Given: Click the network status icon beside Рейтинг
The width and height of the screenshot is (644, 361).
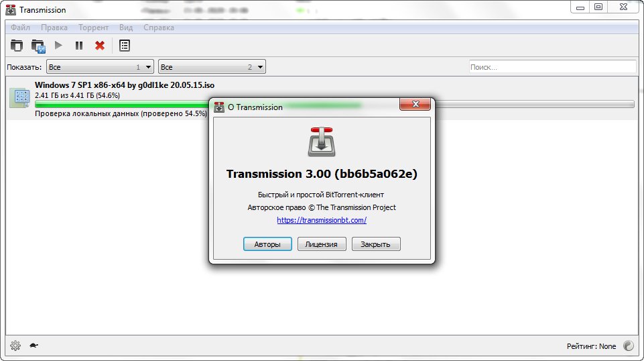Looking at the screenshot, I should (629, 346).
